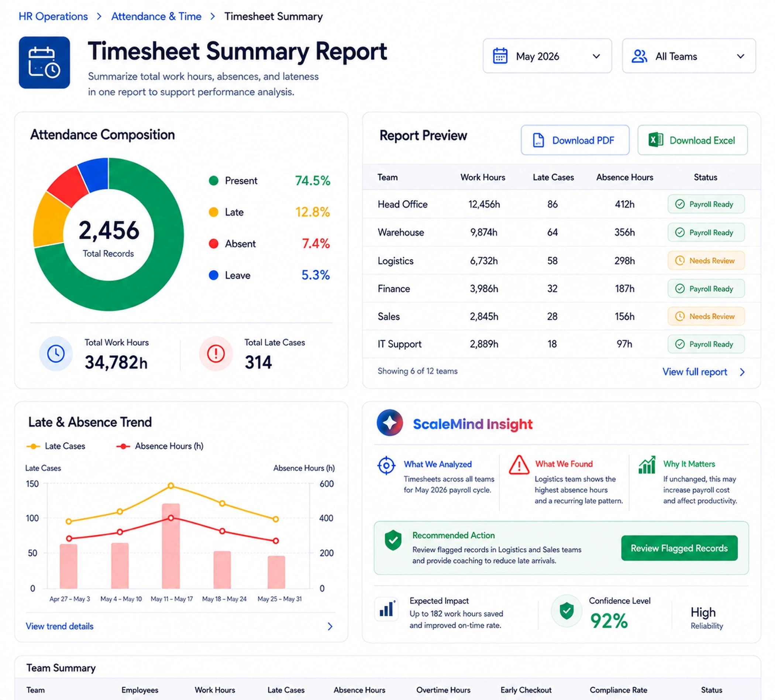Click the Timesheet Summary breadcrumb item
The image size is (775, 700).
(x=273, y=17)
